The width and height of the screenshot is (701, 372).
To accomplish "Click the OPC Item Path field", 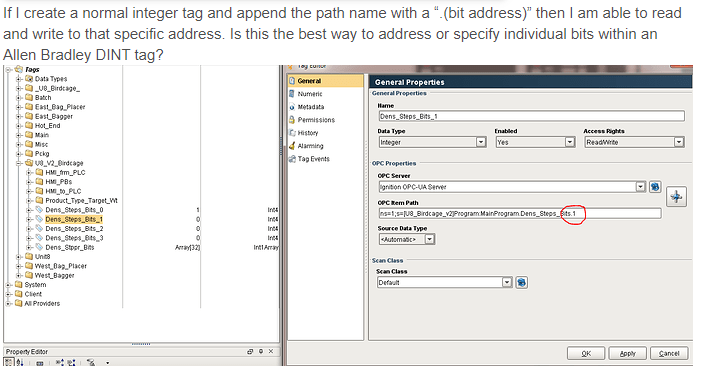I will coord(519,214).
